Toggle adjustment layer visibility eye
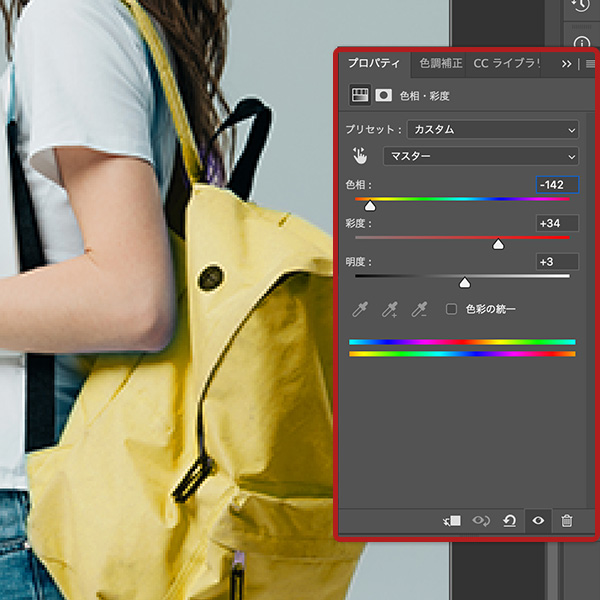 (538, 520)
